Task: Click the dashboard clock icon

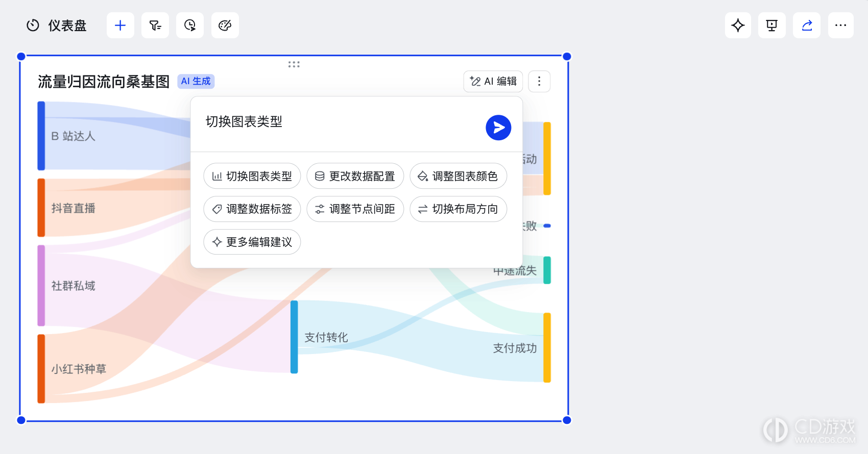Action: click(33, 26)
